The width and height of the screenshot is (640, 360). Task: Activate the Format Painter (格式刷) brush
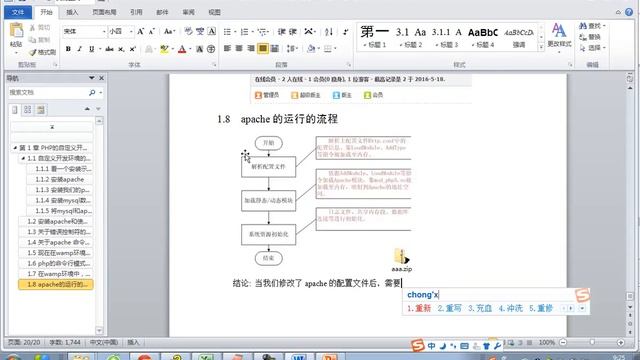point(33,52)
